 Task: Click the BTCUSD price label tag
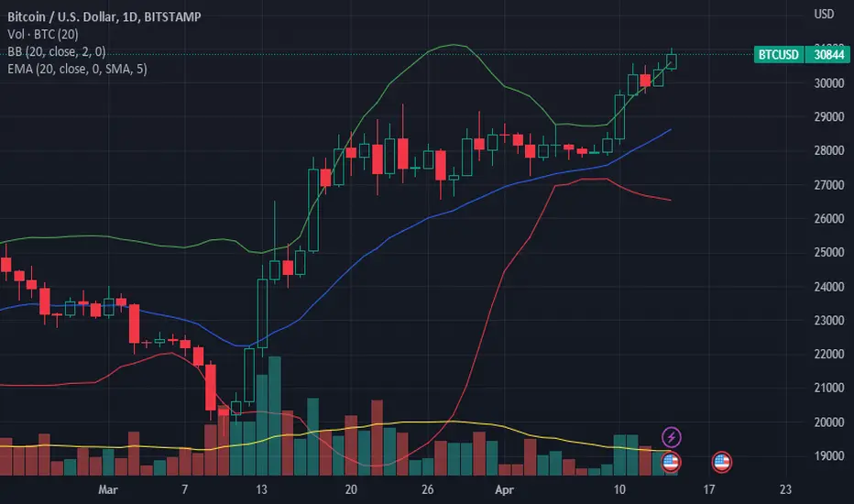tap(779, 54)
